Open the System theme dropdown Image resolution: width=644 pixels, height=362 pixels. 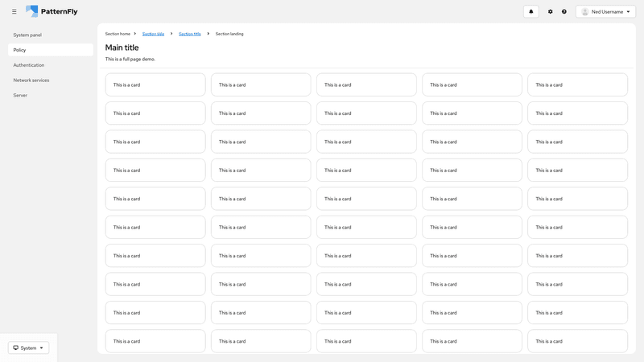click(x=29, y=348)
